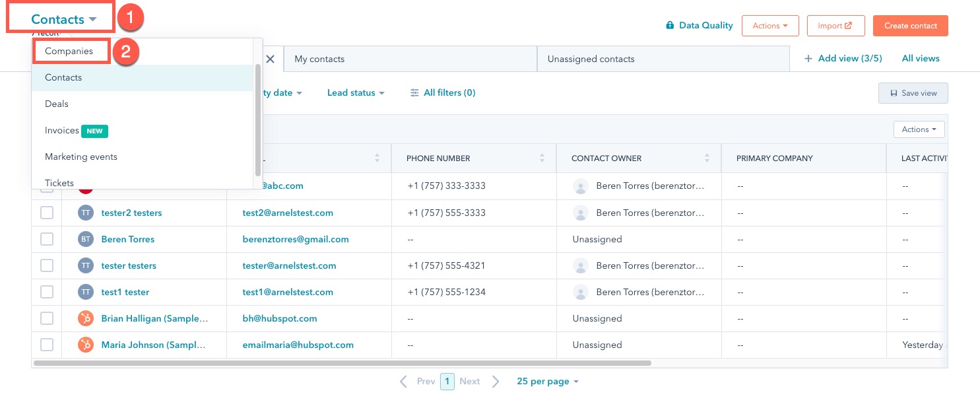
Task: Click sort arrows on Contact Owner column
Action: [x=707, y=158]
